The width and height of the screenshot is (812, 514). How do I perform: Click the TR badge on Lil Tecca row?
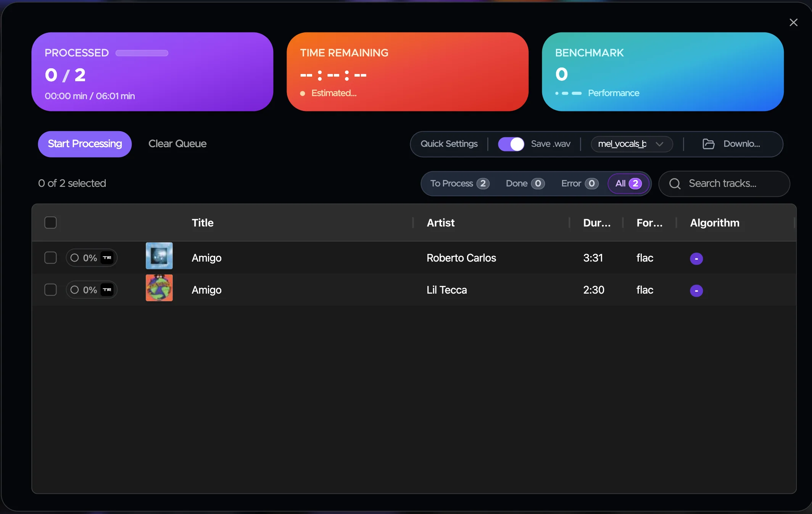tap(107, 290)
